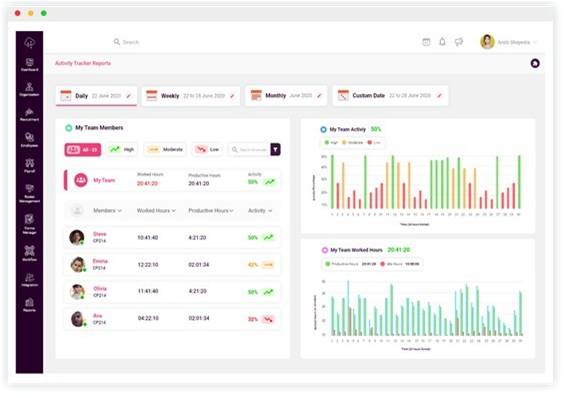The image size is (568, 398).
Task: Filter team members by Moderate activity
Action: (x=165, y=149)
